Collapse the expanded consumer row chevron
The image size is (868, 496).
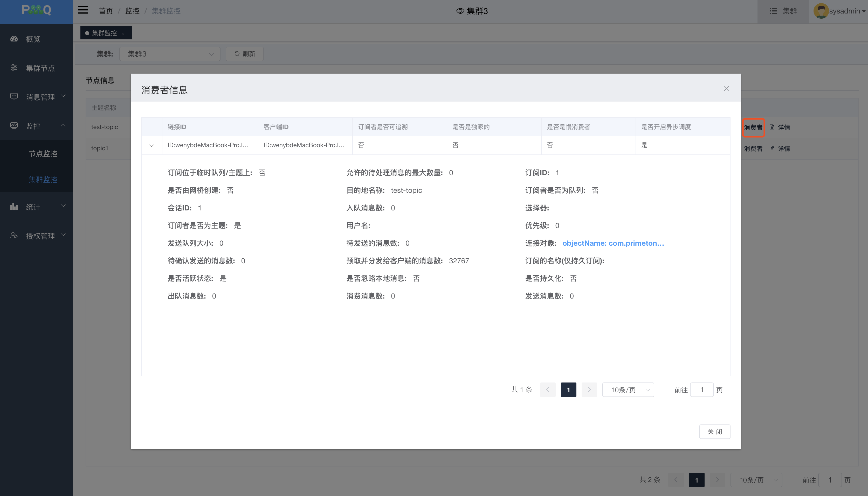(151, 145)
